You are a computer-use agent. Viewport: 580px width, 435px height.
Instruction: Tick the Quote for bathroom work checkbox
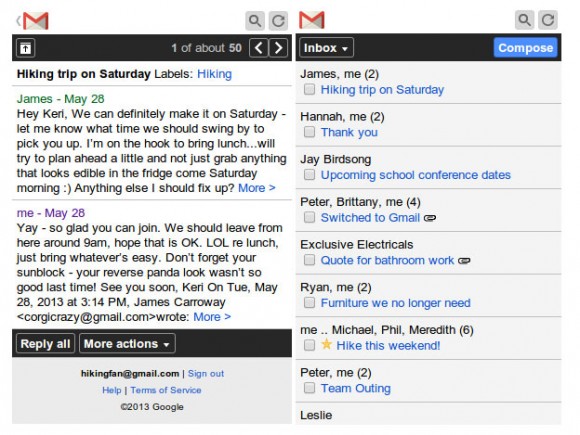coord(309,260)
